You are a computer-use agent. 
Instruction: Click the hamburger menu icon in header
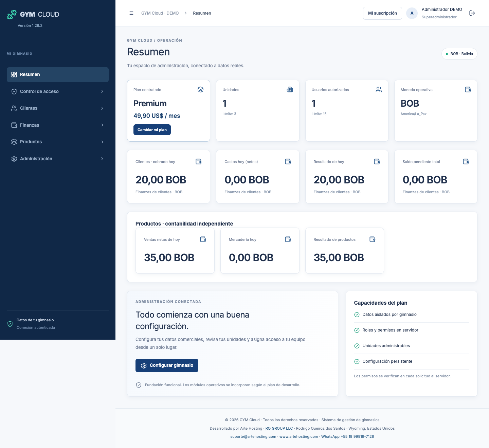pyautogui.click(x=131, y=13)
